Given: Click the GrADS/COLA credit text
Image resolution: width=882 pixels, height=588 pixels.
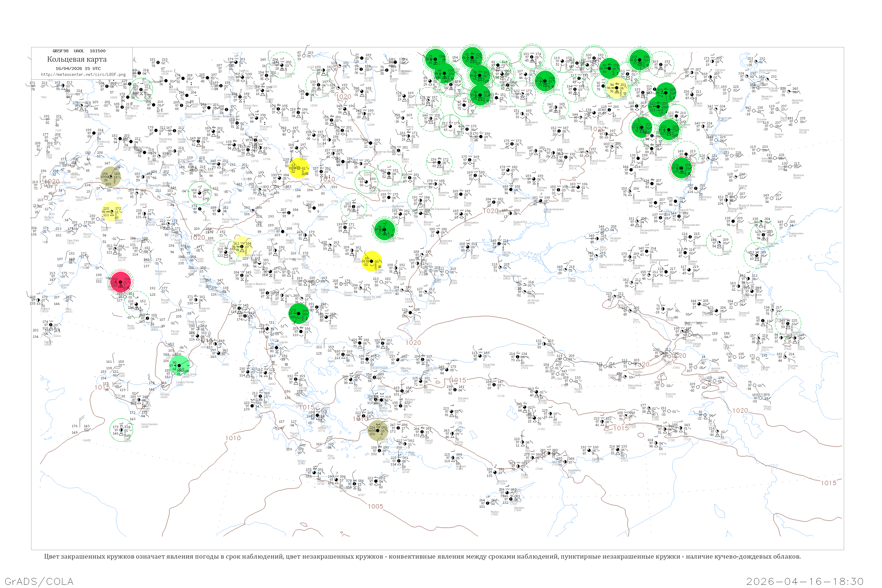Looking at the screenshot, I should (39, 581).
